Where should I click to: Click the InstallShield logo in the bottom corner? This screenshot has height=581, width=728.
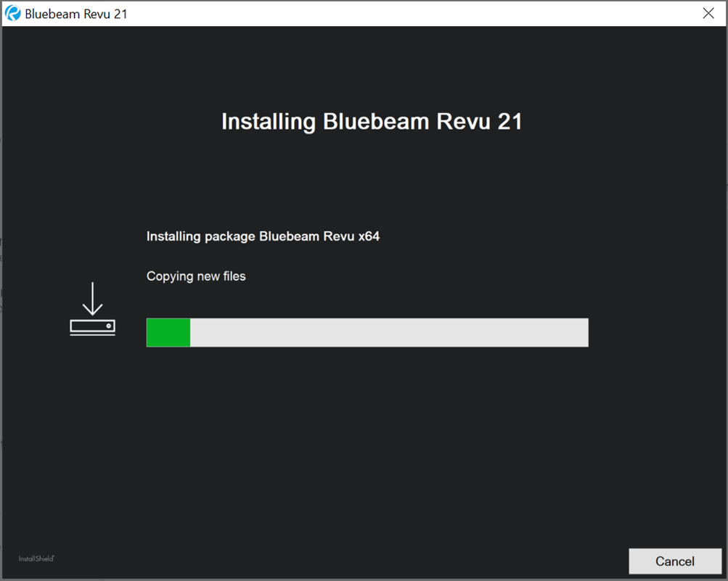37,559
